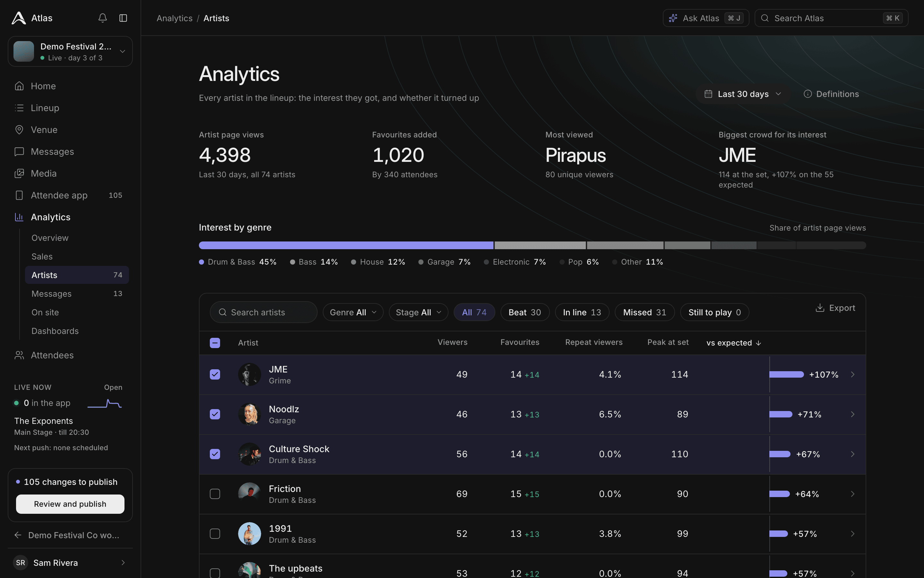Toggle the select-all artists checkbox
The height and width of the screenshot is (578, 924).
click(x=215, y=343)
